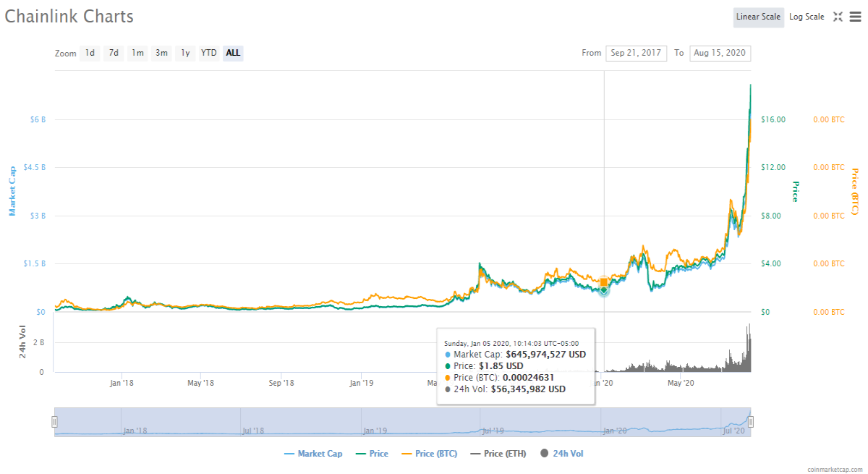The height and width of the screenshot is (474, 868).
Task: Click the Sep '18 x-axis label
Action: (x=281, y=383)
